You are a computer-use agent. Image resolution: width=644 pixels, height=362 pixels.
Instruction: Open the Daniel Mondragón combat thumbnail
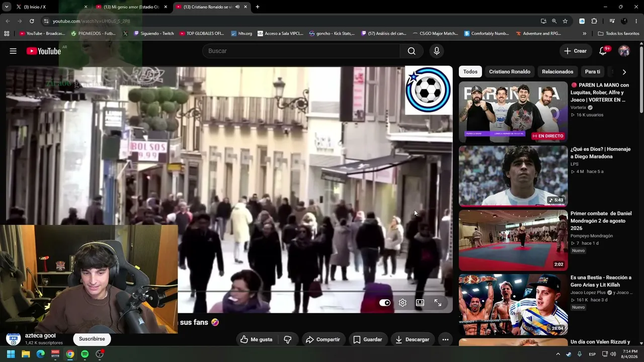513,240
